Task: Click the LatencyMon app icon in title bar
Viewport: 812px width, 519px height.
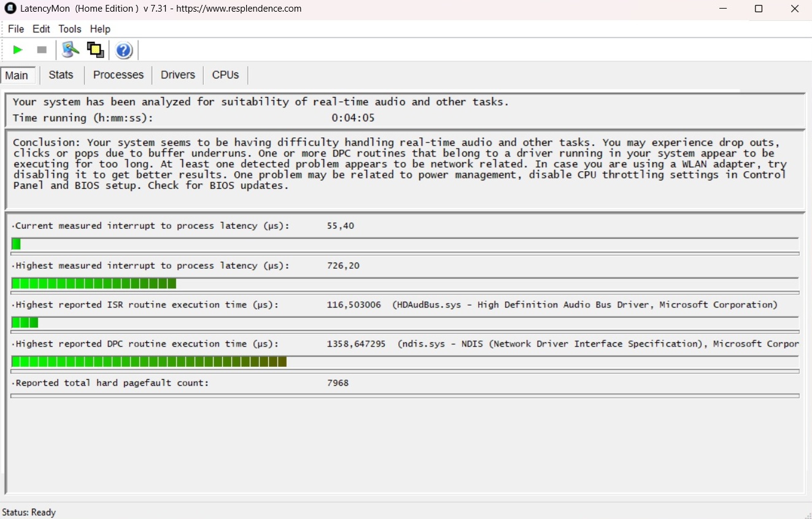Action: pyautogui.click(x=10, y=9)
